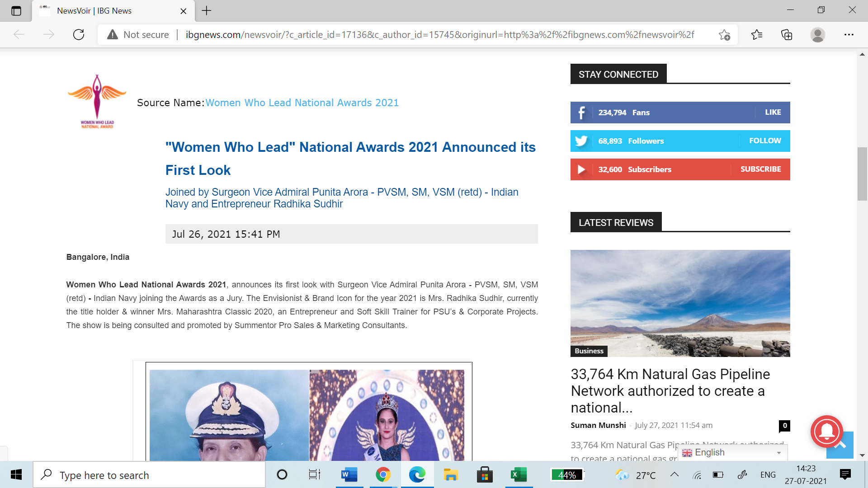Click the 32,600 Subscribers text

(635, 169)
